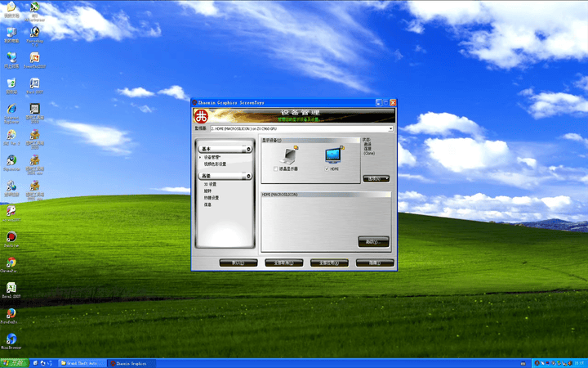Viewport: 588px width, 368px height.
Task: Select Rotation (旋转) in the sidebar
Action: [x=207, y=191]
